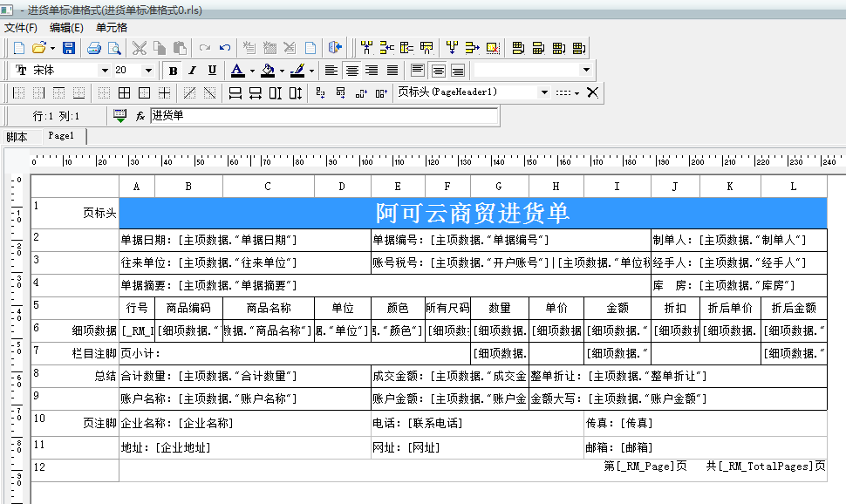
Task: Click the center-align text button
Action: pos(352,71)
